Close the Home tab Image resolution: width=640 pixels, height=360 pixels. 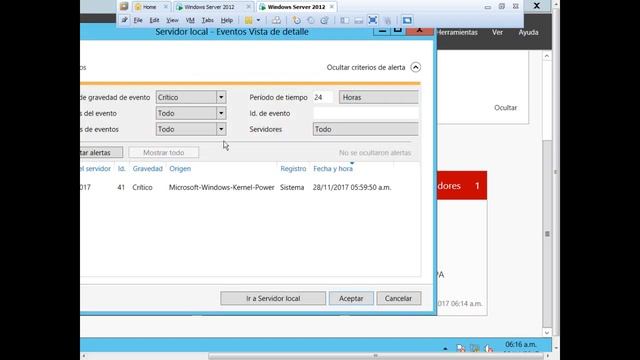coord(165,7)
